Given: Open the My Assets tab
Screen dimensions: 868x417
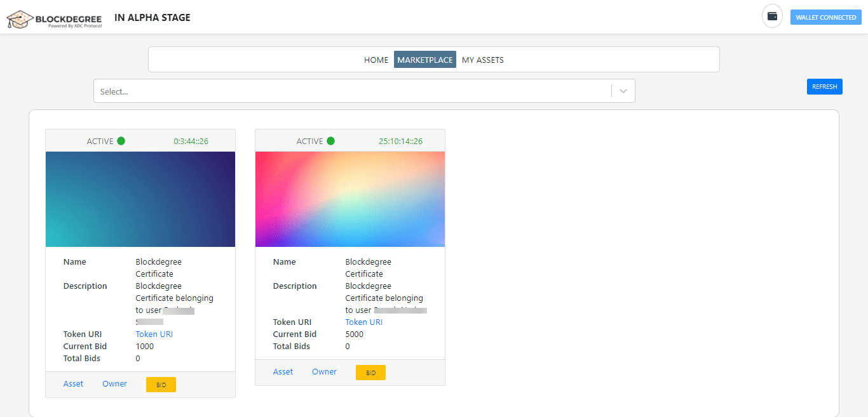Looking at the screenshot, I should [x=483, y=60].
